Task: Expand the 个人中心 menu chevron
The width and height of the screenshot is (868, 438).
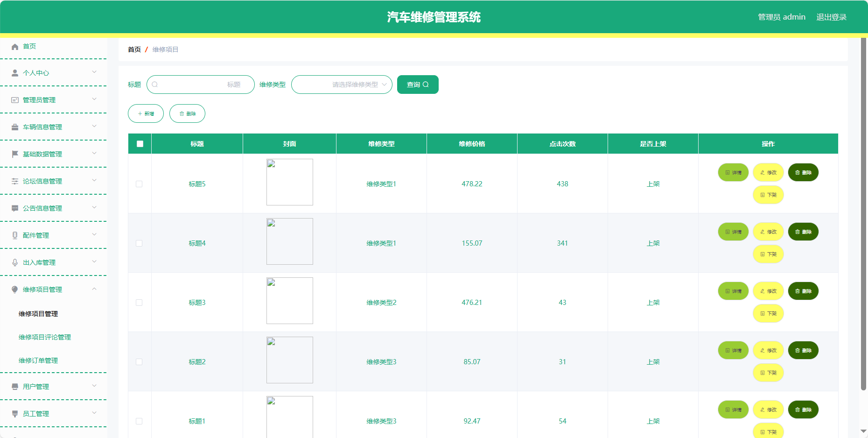Action: click(x=94, y=72)
